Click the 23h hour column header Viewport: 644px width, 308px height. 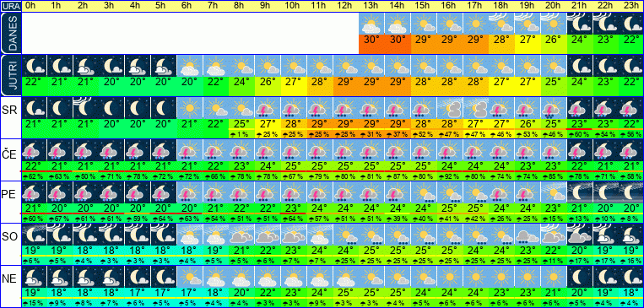click(x=630, y=6)
